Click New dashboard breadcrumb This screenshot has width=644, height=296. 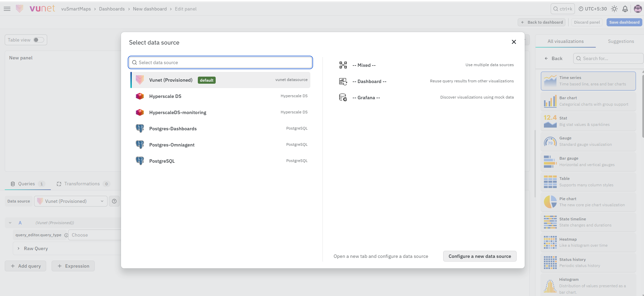pyautogui.click(x=150, y=9)
